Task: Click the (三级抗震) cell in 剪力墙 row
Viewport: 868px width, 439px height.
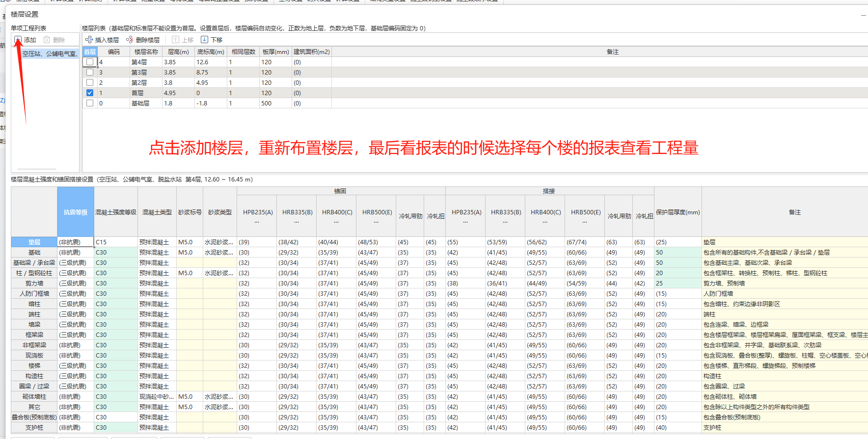Action: (76, 283)
